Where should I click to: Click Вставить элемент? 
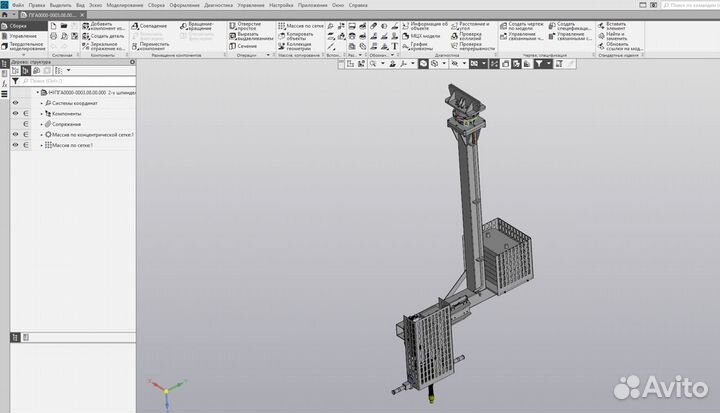tap(612, 26)
